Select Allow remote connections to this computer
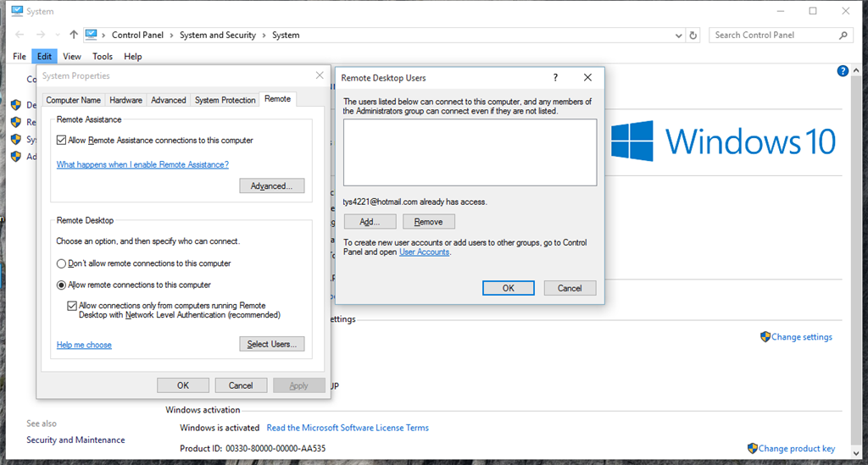868x465 pixels. click(x=61, y=285)
